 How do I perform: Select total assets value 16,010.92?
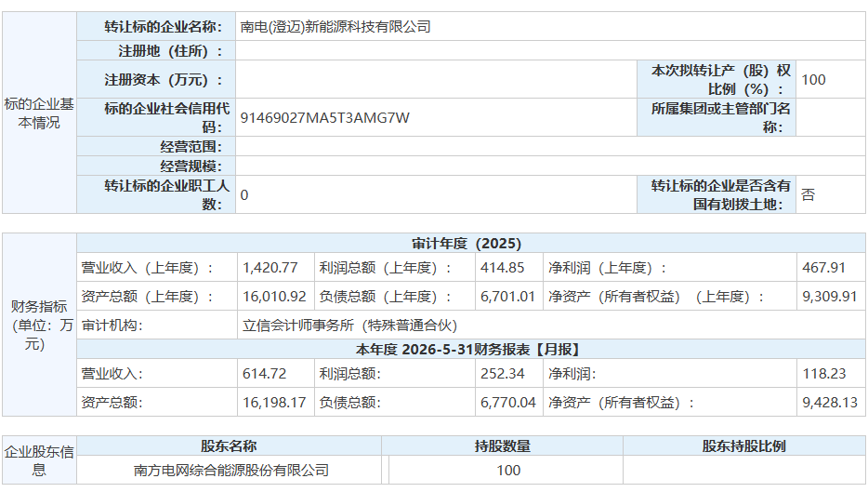pos(274,297)
